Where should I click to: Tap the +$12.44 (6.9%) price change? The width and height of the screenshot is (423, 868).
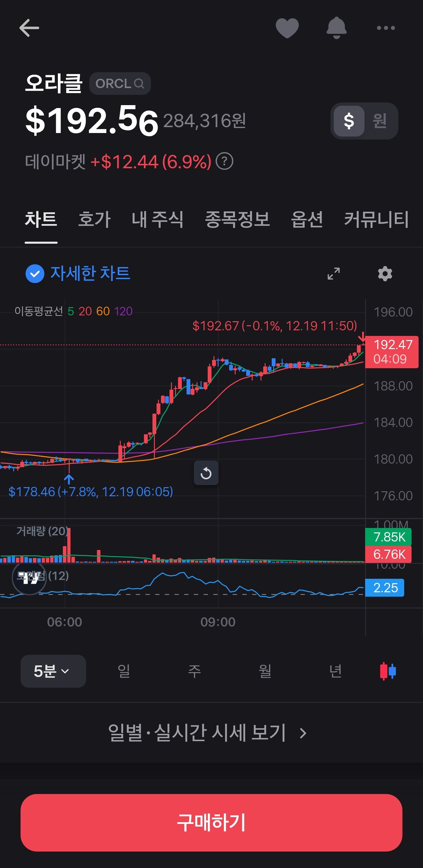click(151, 162)
